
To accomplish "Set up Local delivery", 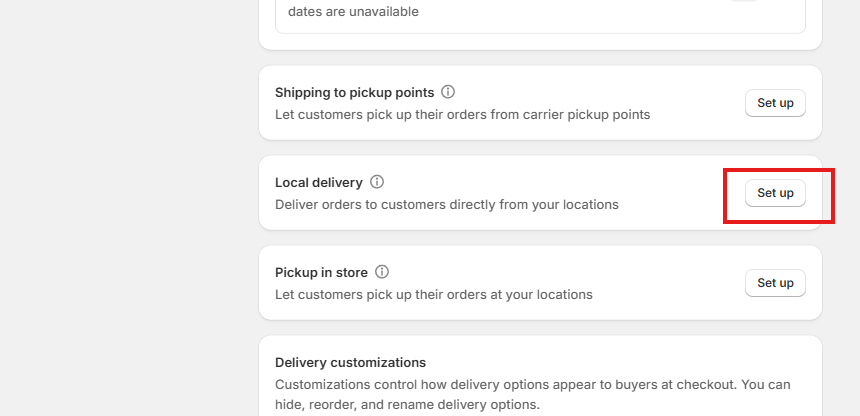I will (775, 193).
